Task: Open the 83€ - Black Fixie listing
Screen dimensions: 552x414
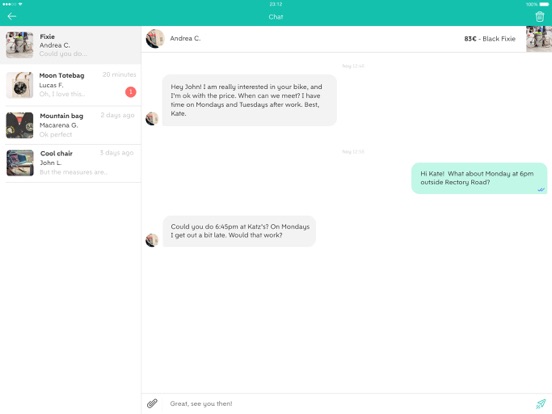Action: click(490, 39)
